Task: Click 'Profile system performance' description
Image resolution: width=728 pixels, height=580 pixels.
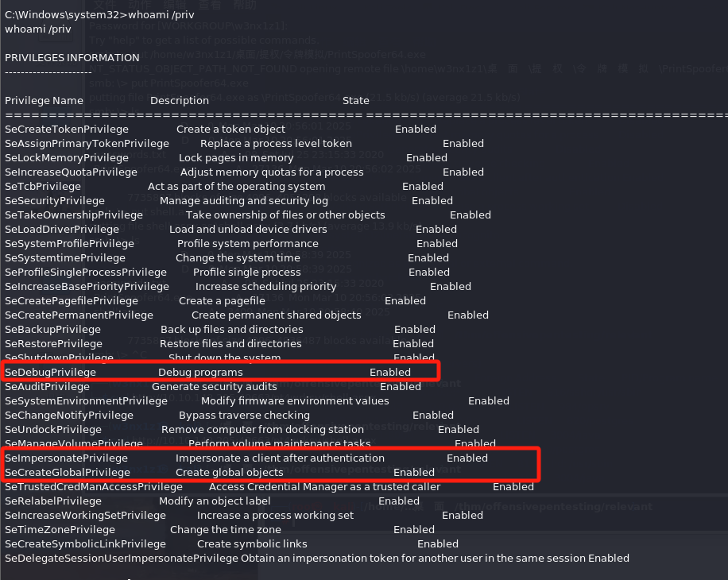Action: point(248,244)
